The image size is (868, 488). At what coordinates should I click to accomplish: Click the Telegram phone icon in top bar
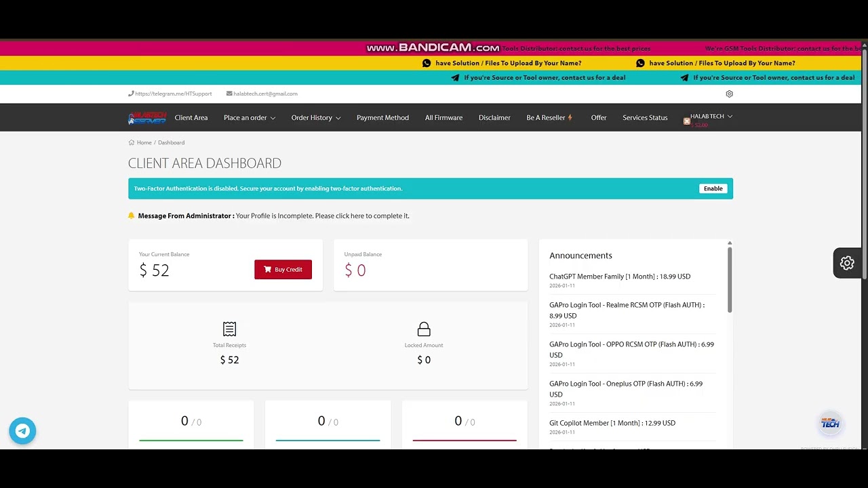coord(131,94)
